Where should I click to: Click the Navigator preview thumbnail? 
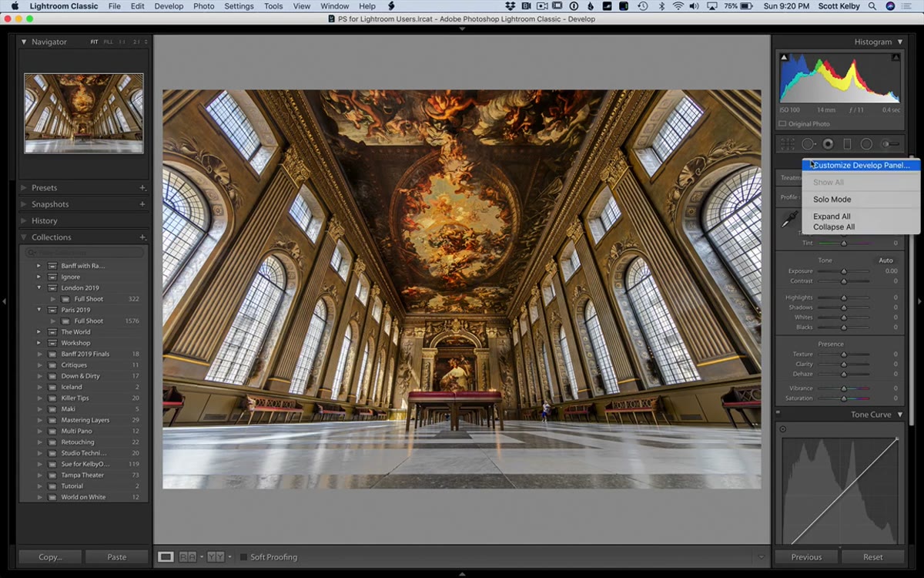tap(83, 113)
